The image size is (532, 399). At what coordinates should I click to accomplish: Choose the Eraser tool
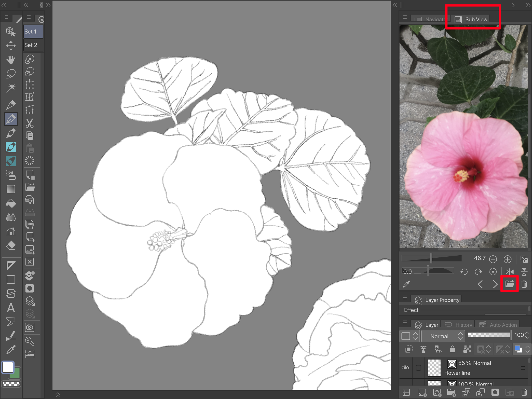(x=11, y=245)
